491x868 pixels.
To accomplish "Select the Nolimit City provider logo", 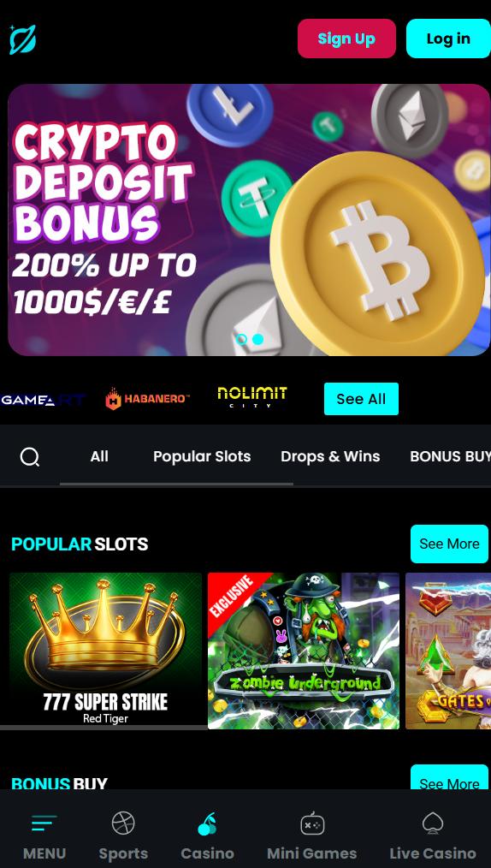I will coord(252,397).
